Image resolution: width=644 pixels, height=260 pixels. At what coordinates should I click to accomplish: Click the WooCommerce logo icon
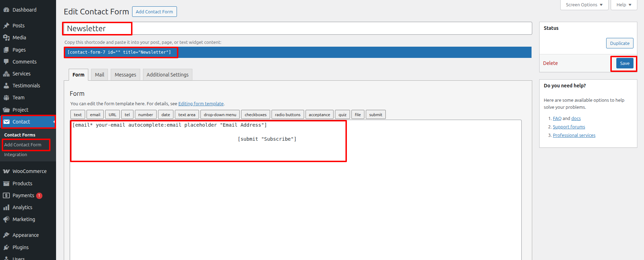click(x=6, y=171)
